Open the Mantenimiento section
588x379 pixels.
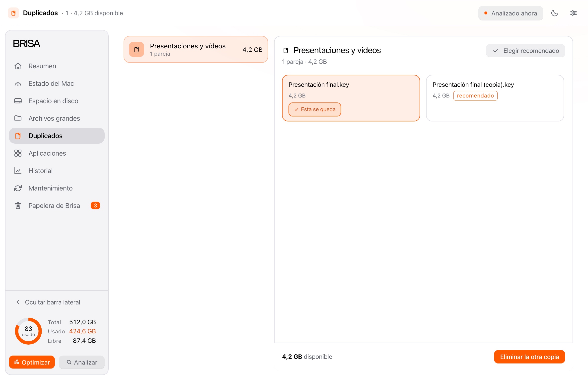click(x=57, y=188)
